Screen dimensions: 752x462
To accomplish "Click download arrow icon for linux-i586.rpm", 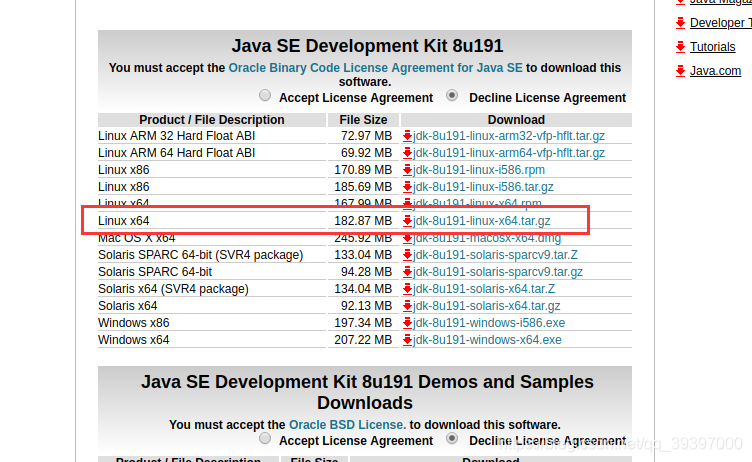I will pyautogui.click(x=407, y=170).
